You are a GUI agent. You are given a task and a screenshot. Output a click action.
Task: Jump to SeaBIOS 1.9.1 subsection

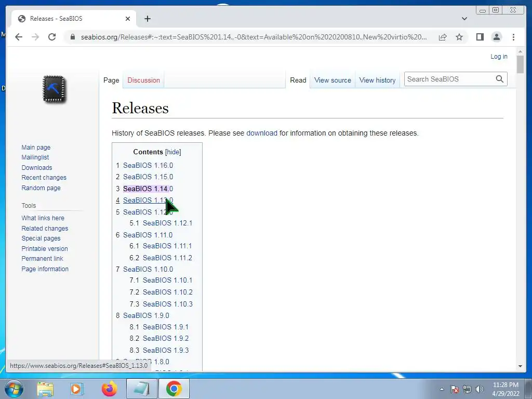(166, 327)
